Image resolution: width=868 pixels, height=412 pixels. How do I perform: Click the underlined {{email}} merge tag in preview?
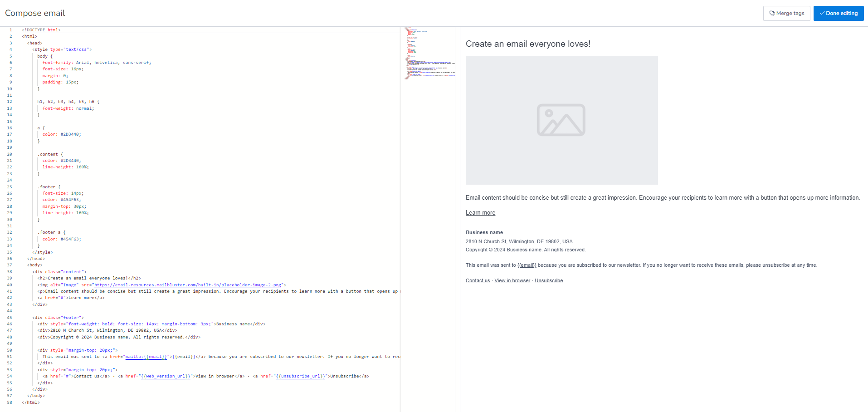click(x=526, y=265)
